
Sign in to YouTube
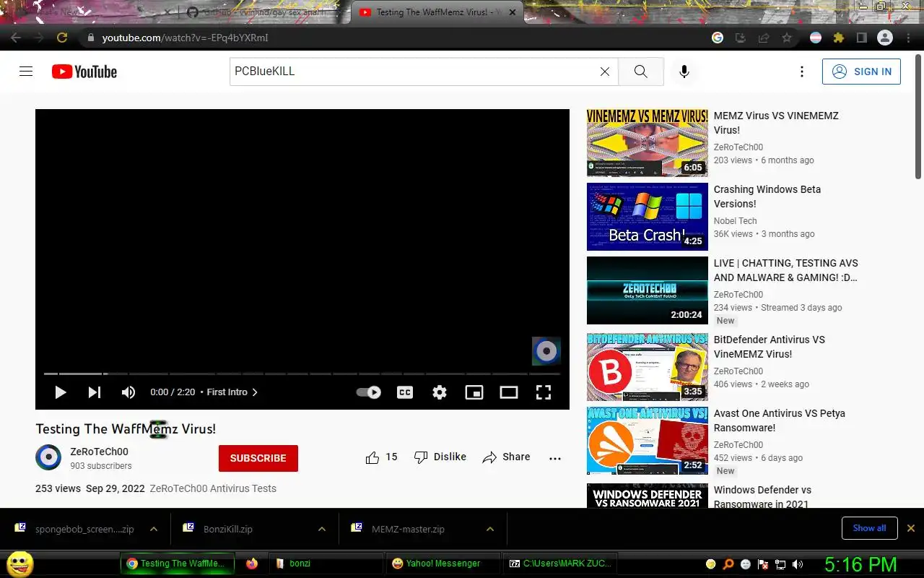(861, 72)
